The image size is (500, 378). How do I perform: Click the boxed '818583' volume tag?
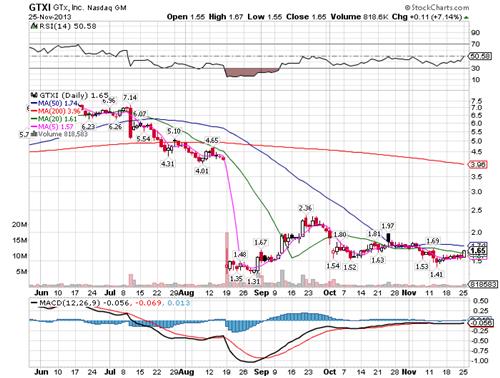[x=483, y=284]
